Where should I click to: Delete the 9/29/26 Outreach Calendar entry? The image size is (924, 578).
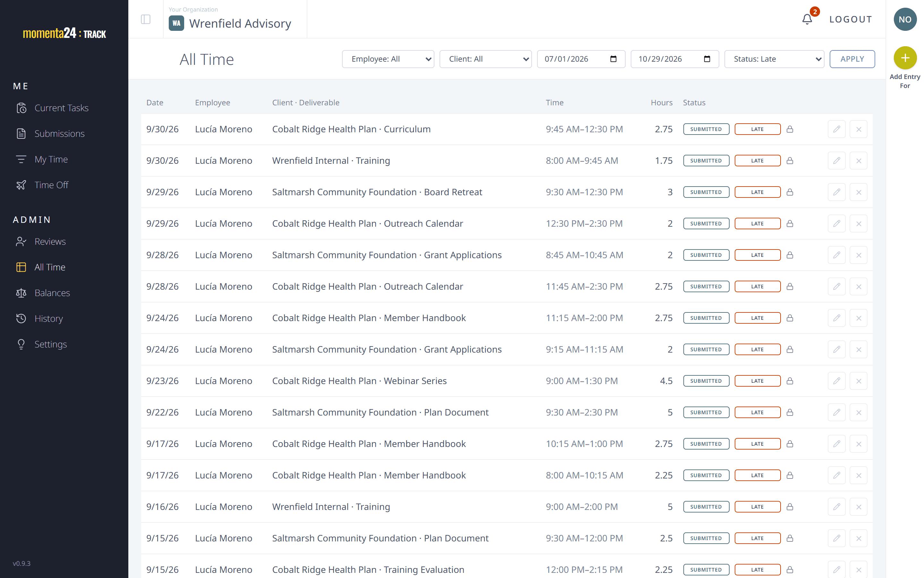pos(858,223)
